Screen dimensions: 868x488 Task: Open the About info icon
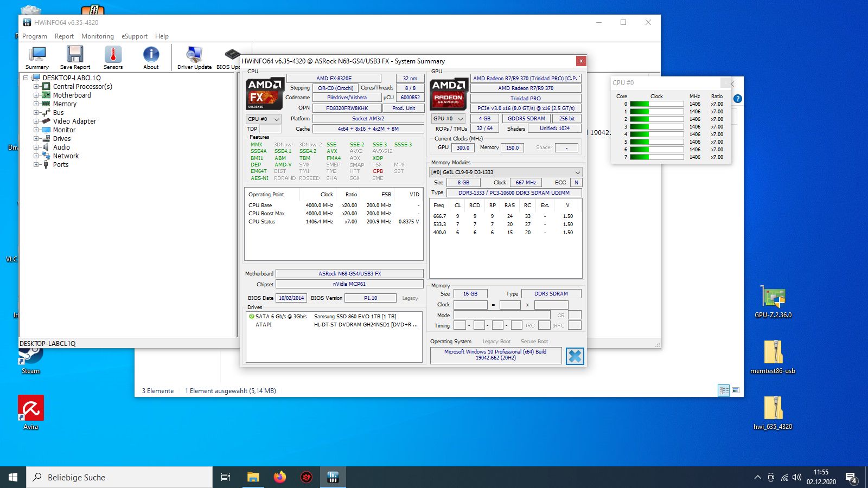click(x=151, y=58)
